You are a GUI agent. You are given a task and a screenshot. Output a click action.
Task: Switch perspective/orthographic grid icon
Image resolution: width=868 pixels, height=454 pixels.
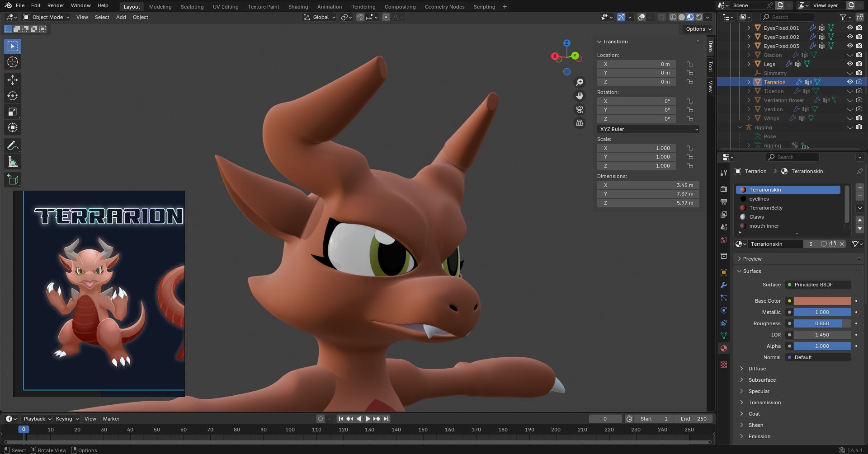point(579,123)
